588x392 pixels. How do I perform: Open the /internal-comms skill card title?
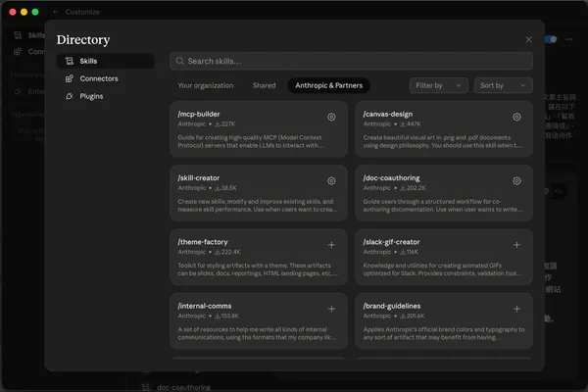coord(205,306)
